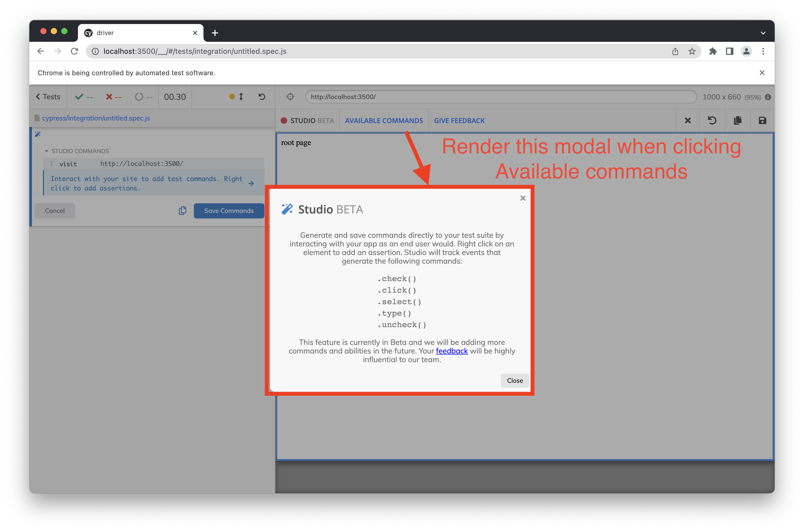This screenshot has width=804, height=532.
Task: Switch to the AVAILABLE COMMANDS tab
Action: (x=384, y=120)
